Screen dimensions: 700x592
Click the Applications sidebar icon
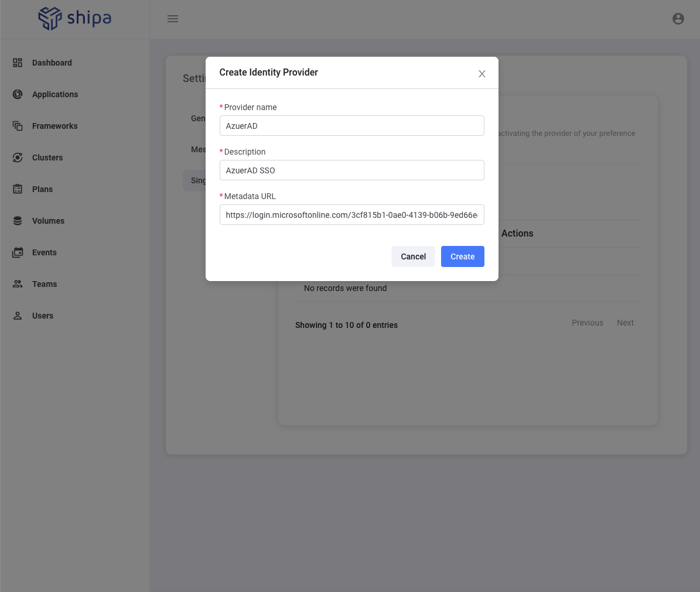[x=18, y=94]
